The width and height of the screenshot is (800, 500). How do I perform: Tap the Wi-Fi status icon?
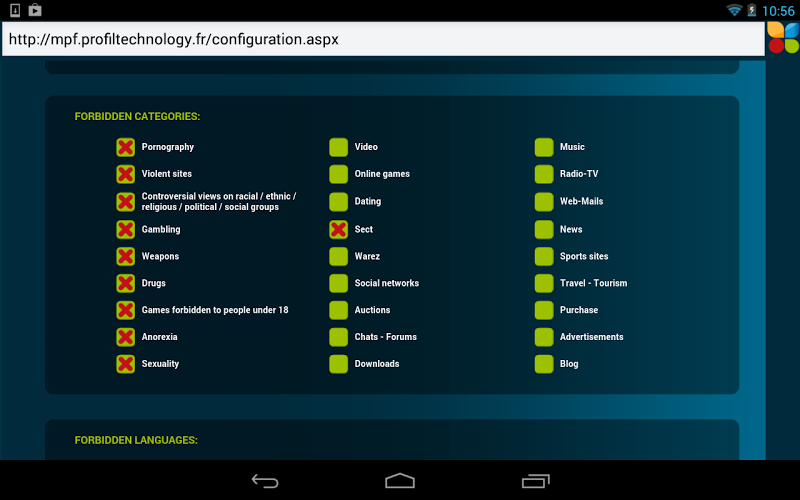click(x=734, y=10)
